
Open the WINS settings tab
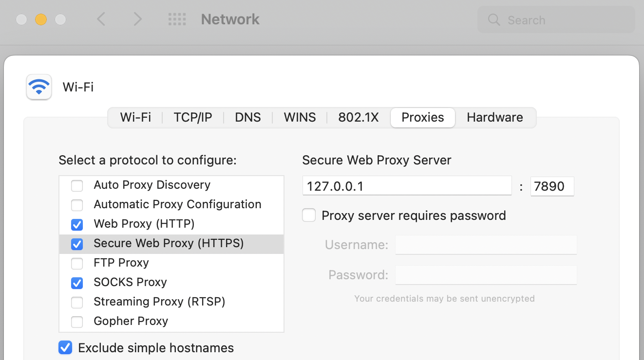(x=299, y=117)
